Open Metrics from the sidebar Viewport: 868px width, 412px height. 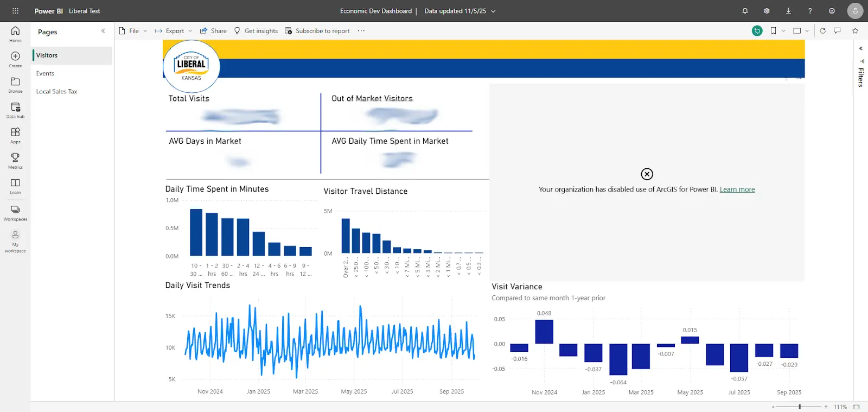pyautogui.click(x=15, y=161)
